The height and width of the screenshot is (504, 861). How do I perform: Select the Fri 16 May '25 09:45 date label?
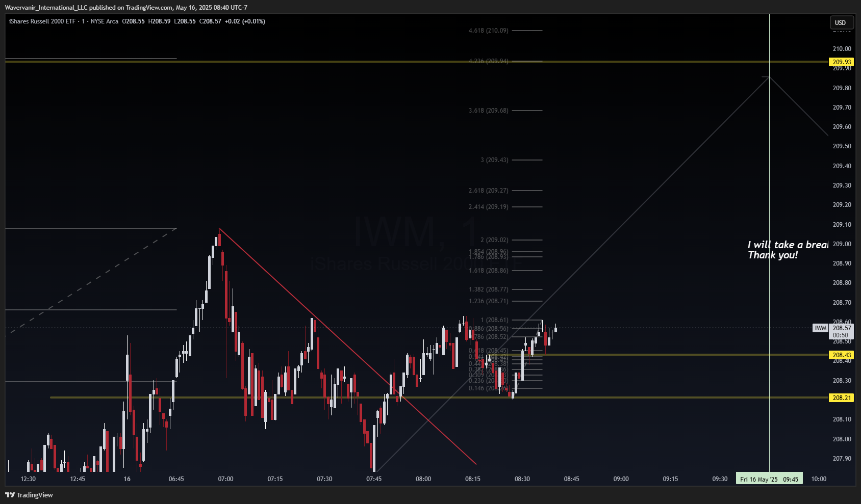769,479
